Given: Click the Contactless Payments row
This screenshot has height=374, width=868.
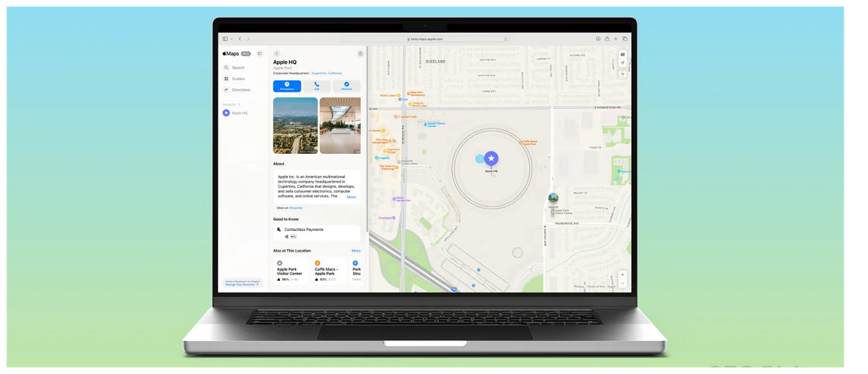Looking at the screenshot, I should click(x=317, y=233).
